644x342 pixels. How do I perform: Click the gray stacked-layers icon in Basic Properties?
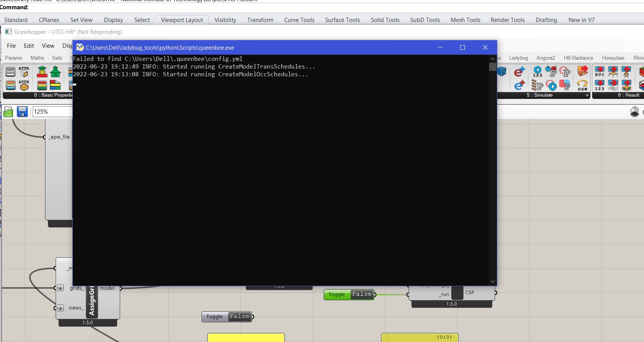pyautogui.click(x=11, y=72)
